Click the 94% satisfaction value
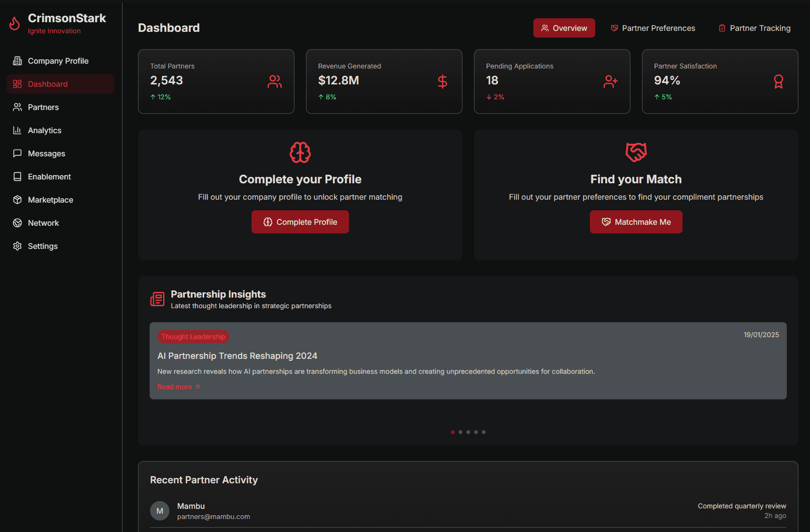The width and height of the screenshot is (810, 532). (x=667, y=81)
